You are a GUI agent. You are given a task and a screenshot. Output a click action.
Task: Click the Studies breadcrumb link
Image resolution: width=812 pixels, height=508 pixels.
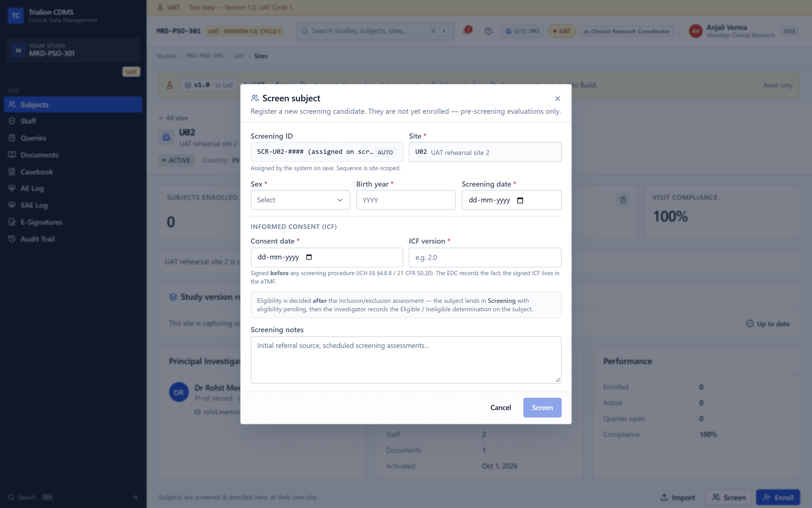(x=166, y=56)
